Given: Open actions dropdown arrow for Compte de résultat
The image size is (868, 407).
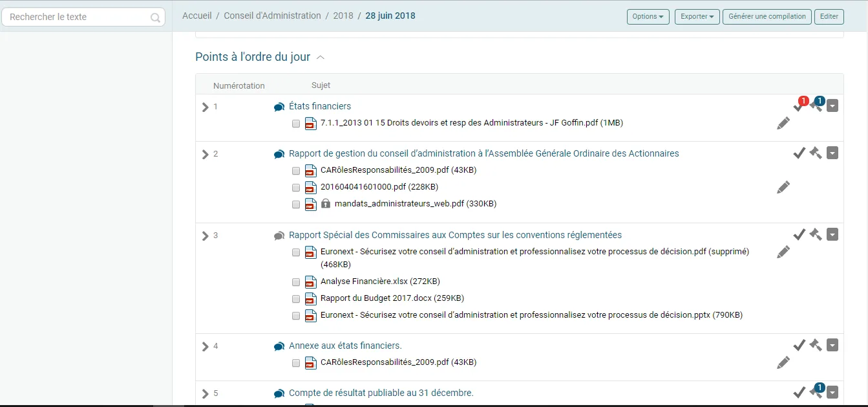Looking at the screenshot, I should pos(832,392).
